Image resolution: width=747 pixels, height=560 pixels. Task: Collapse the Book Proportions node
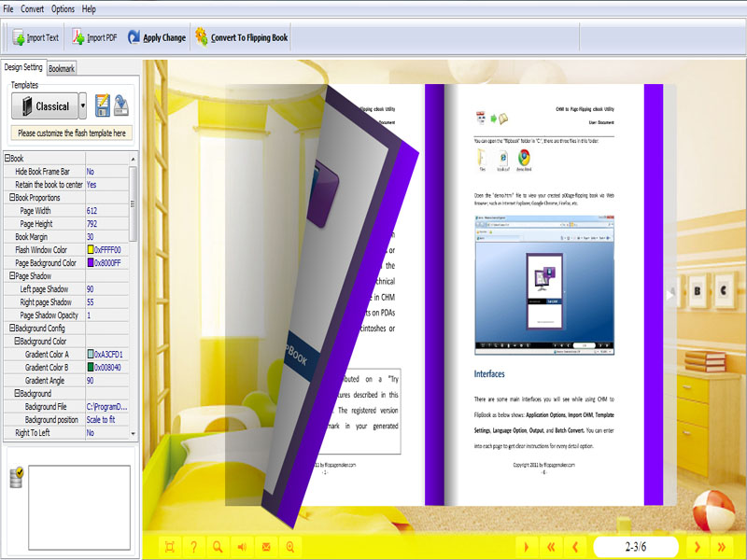tap(12, 197)
